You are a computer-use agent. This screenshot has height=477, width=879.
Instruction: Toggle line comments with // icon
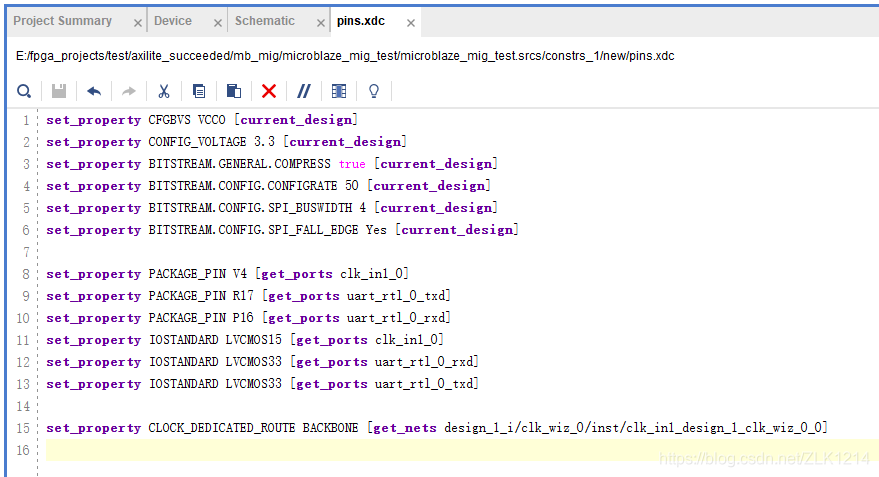[x=304, y=91]
